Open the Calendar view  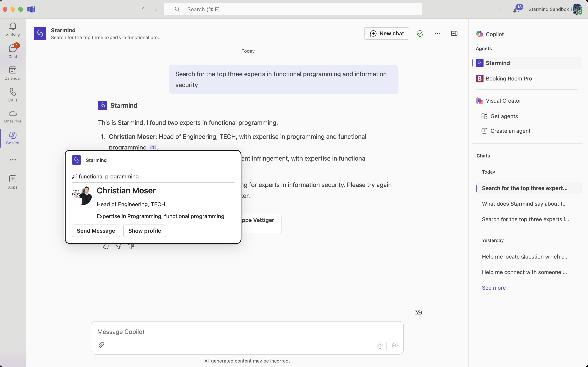13,73
